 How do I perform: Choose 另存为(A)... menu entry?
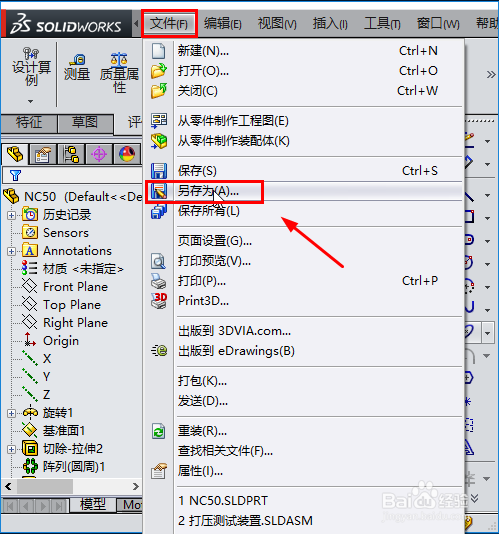(303, 191)
